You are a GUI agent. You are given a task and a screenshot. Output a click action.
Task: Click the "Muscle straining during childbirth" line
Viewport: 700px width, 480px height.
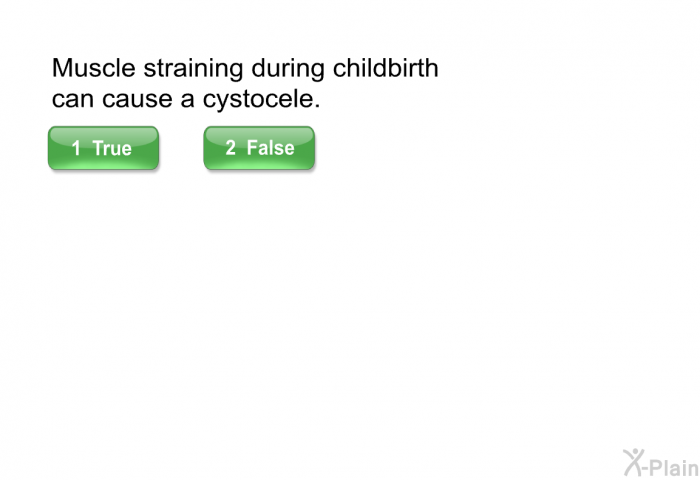pos(245,68)
